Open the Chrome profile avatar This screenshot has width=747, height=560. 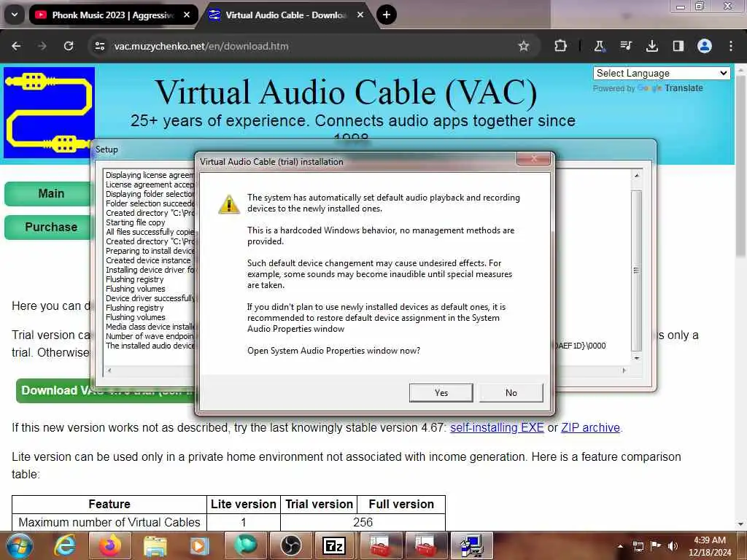705,46
